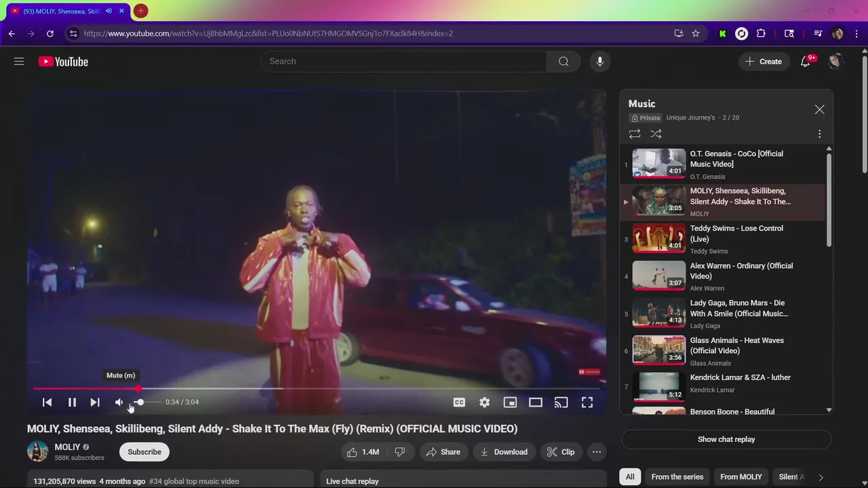Start voice search with microphone icon
Viewport: 868px width, 488px height.
599,62
